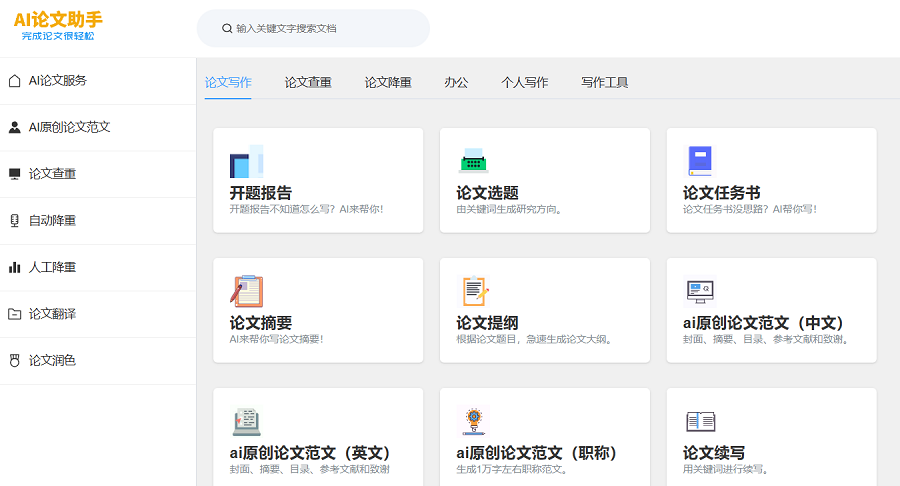The image size is (900, 486).
Task: Click the lightbulb icon for 职称范文
Action: 474,421
